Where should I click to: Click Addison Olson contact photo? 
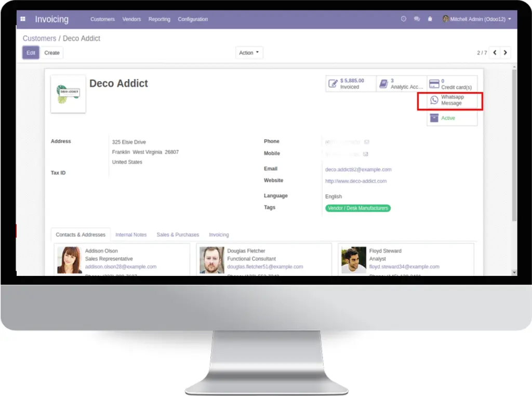coord(70,260)
